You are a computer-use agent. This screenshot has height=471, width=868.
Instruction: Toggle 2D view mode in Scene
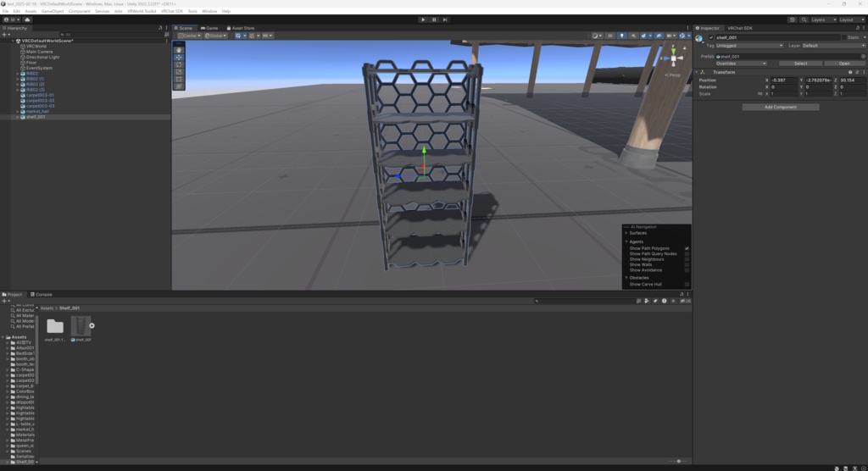[x=610, y=36]
